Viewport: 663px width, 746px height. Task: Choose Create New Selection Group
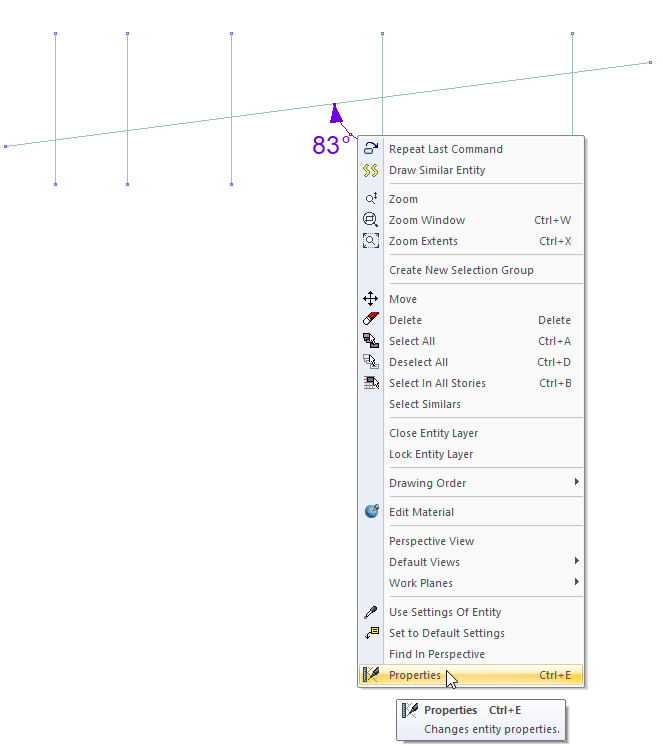pyautogui.click(x=471, y=270)
